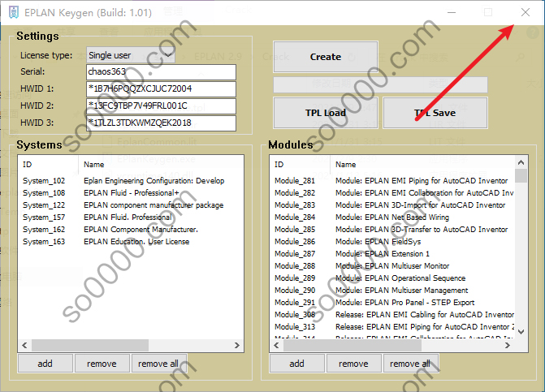Select the Module_284 row
This screenshot has width=545, height=392.
pos(392,217)
